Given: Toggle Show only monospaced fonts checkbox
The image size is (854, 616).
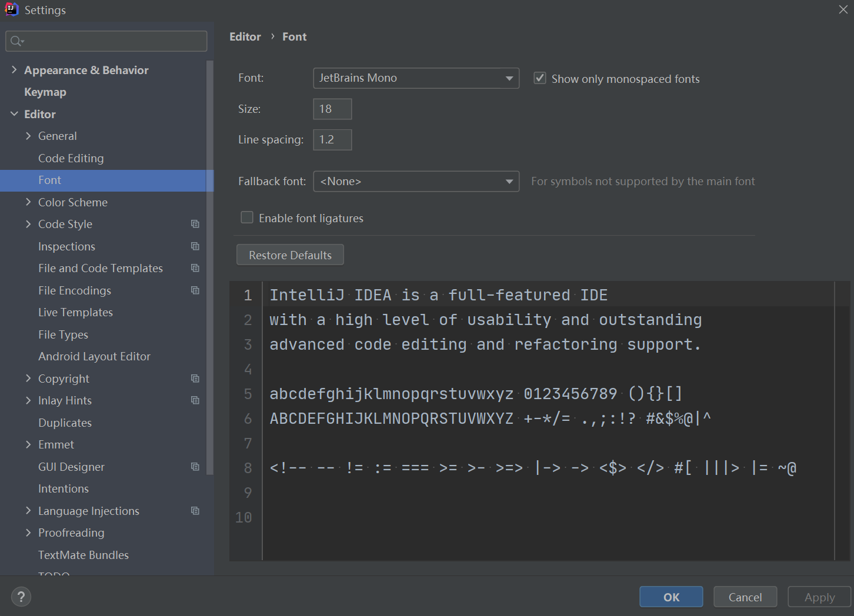Looking at the screenshot, I should point(539,78).
